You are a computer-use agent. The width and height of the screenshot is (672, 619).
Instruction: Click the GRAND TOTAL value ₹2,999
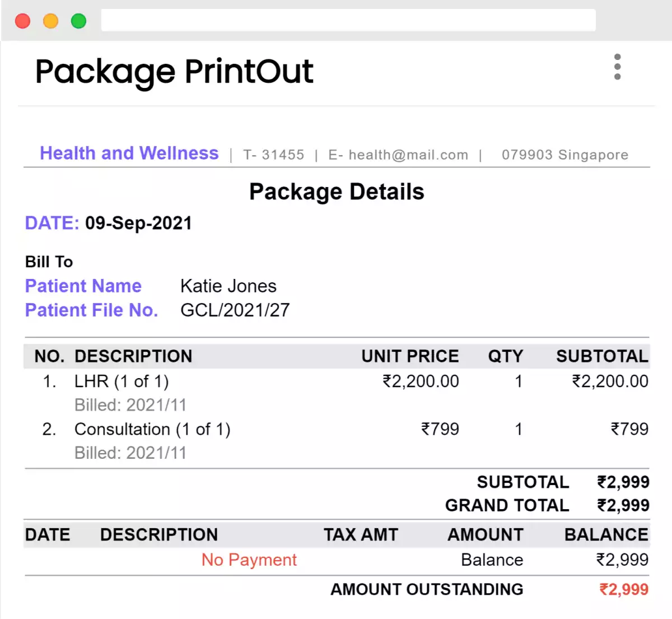click(623, 505)
